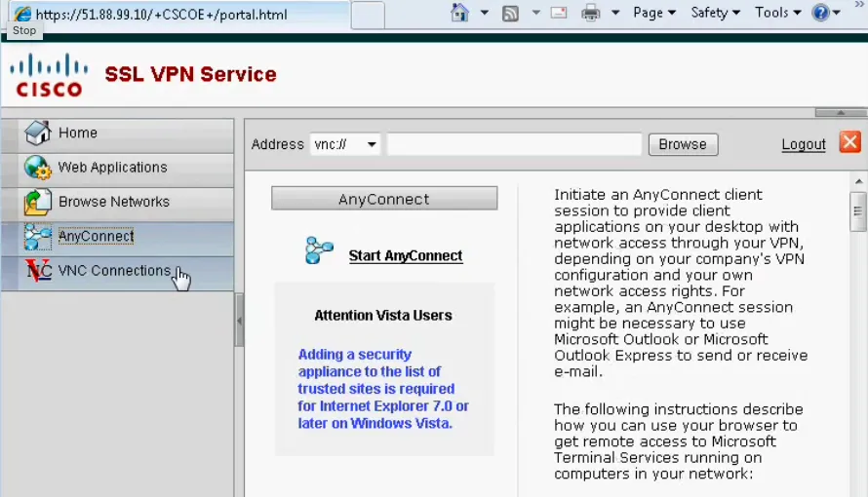Click the content scrollbar up arrow

(858, 181)
